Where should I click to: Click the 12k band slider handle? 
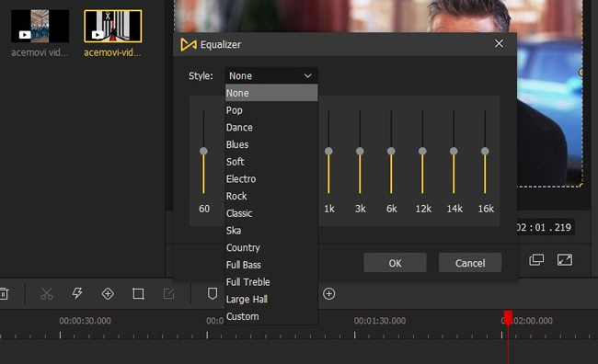(422, 152)
